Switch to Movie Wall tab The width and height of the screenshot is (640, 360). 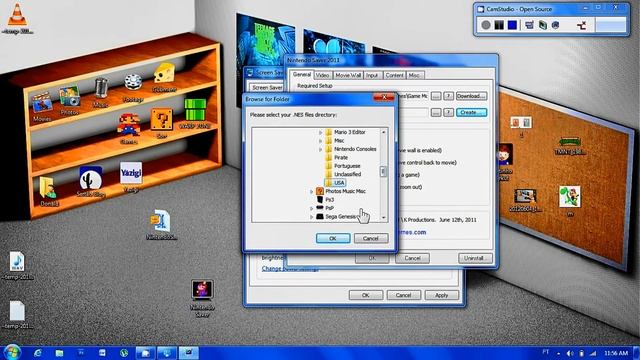[x=348, y=76]
